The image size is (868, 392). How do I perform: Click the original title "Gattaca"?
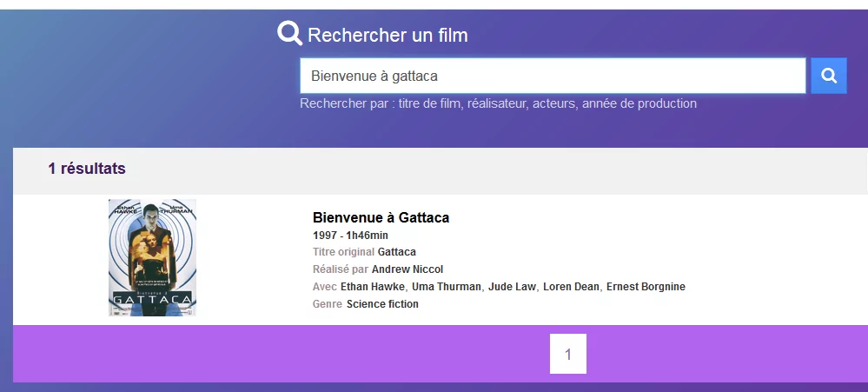(x=397, y=252)
